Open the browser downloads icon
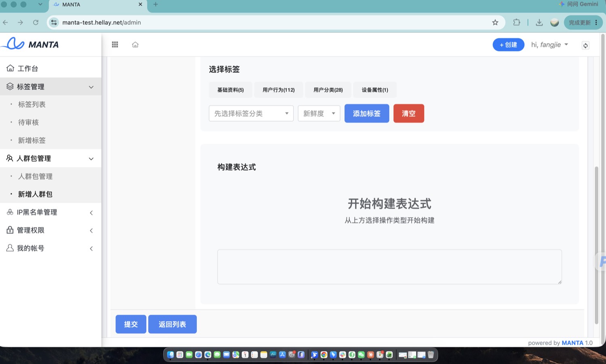Image resolution: width=606 pixels, height=364 pixels. (x=539, y=23)
